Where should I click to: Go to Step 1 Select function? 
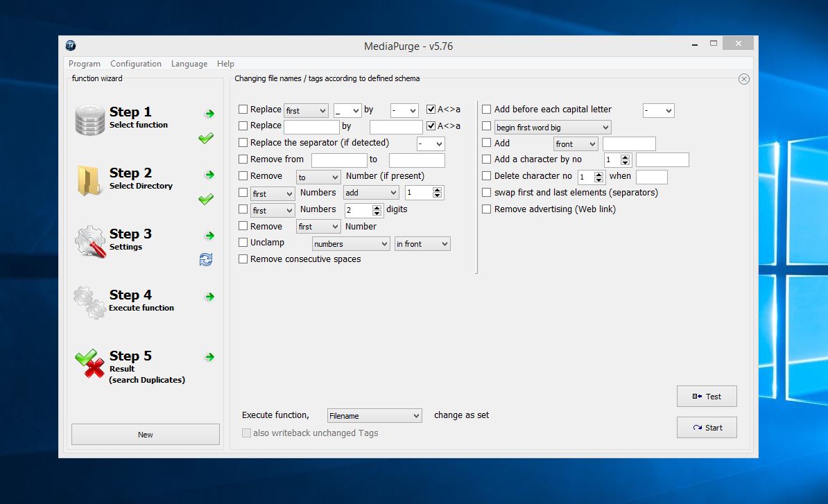coord(139,118)
